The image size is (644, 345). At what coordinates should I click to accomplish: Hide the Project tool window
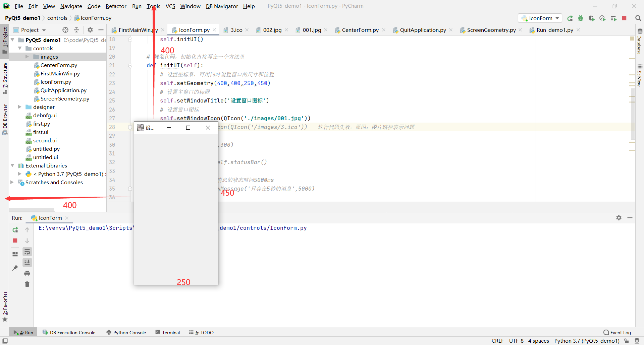pyautogui.click(x=101, y=30)
